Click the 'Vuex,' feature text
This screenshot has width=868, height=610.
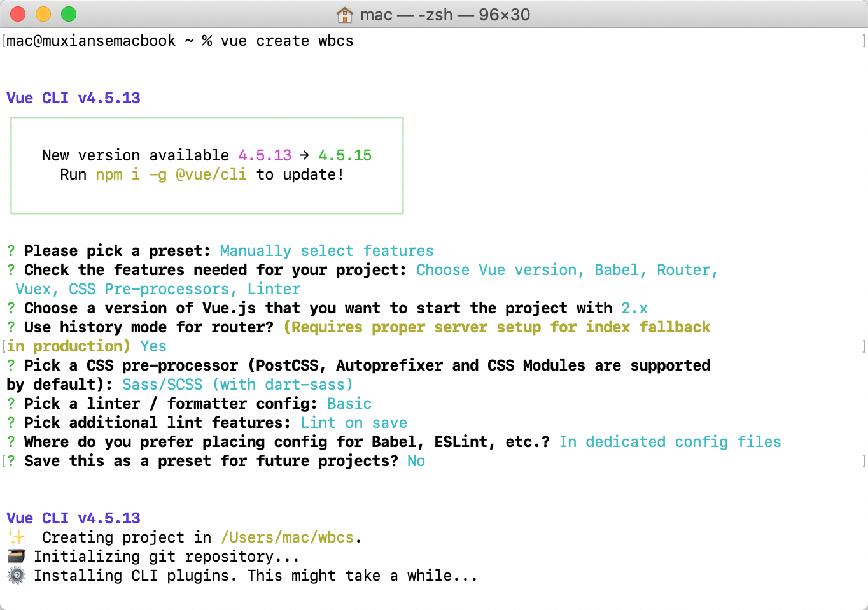point(37,289)
